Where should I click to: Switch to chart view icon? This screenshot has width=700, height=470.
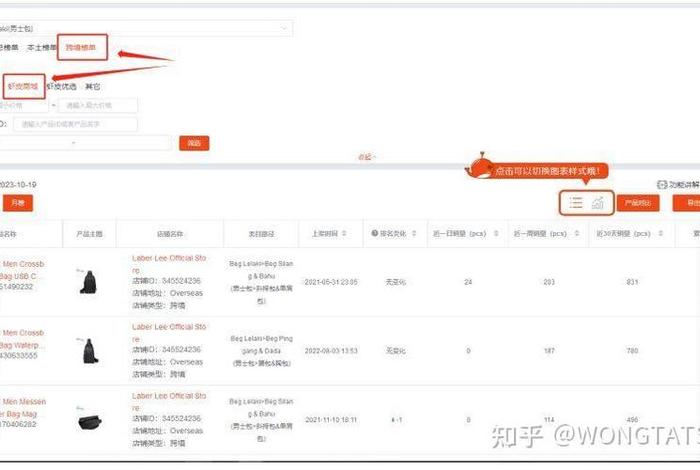click(x=598, y=203)
